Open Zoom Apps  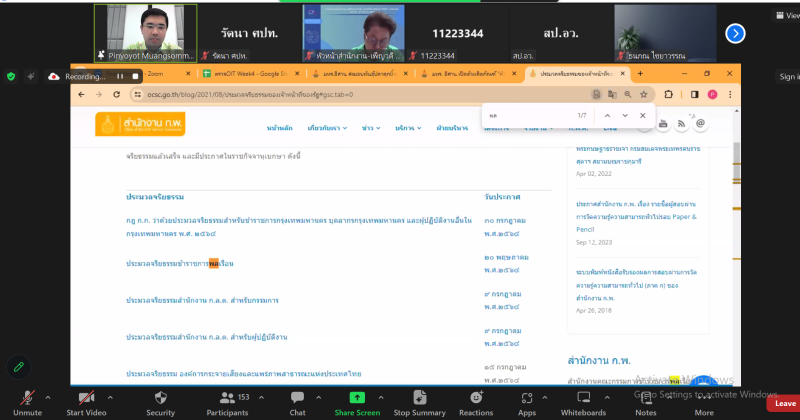pos(527,403)
